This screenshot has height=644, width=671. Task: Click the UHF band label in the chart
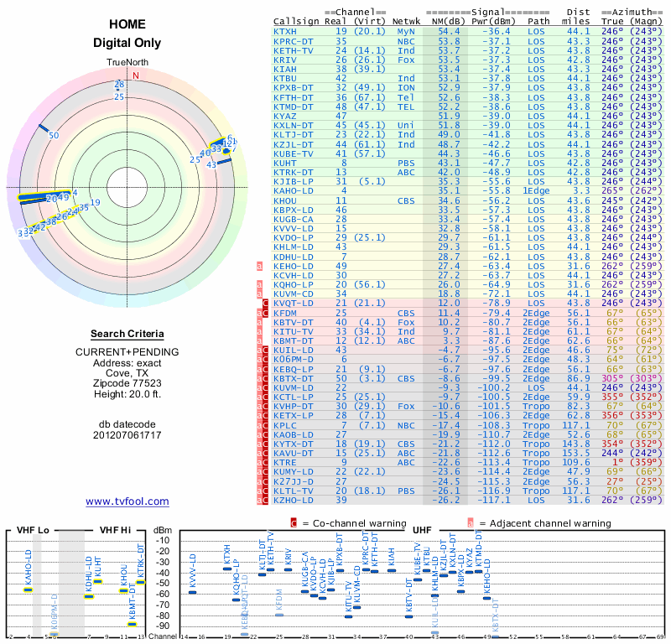pos(422,531)
